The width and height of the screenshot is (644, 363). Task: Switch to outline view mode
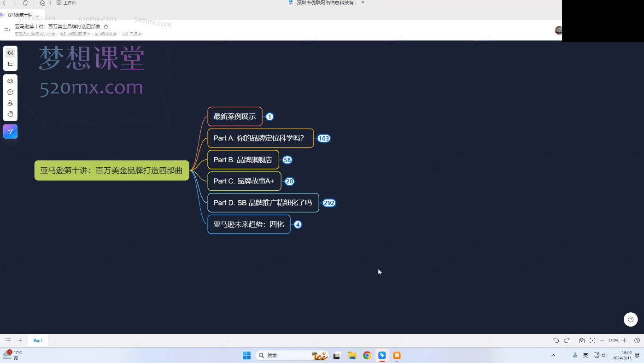click(10, 64)
